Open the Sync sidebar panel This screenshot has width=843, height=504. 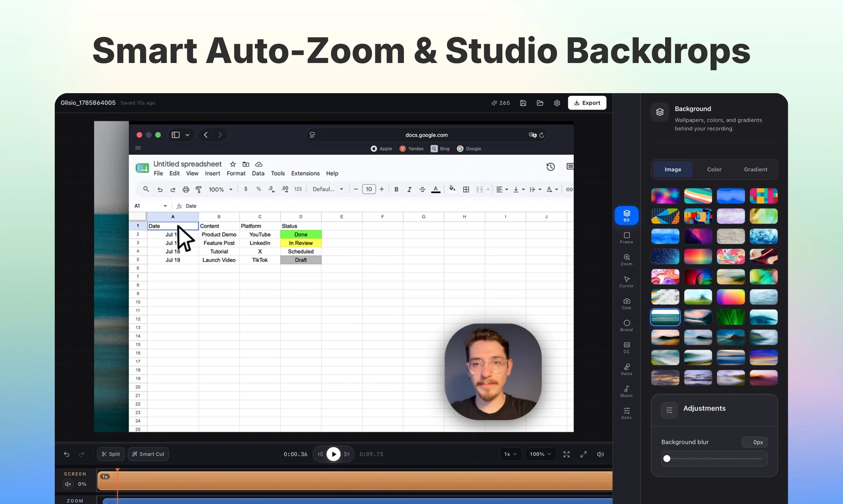pos(626,414)
